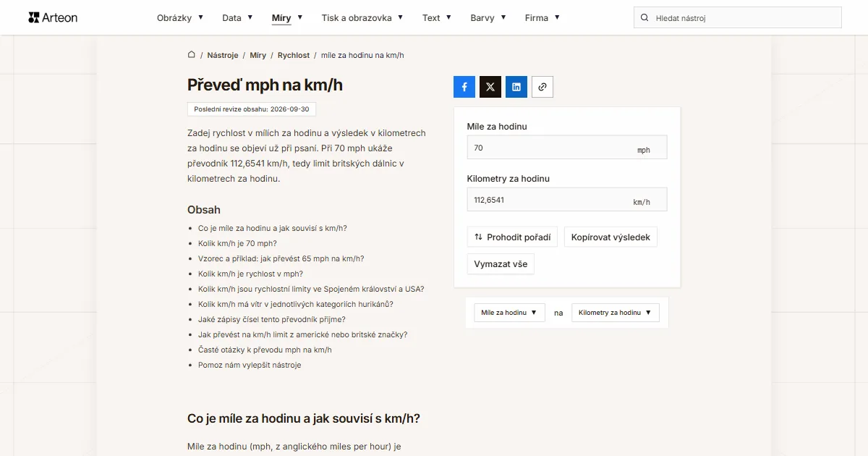Jump to 'Kolik km/h je 70 mph?'
The image size is (868, 456).
[237, 243]
